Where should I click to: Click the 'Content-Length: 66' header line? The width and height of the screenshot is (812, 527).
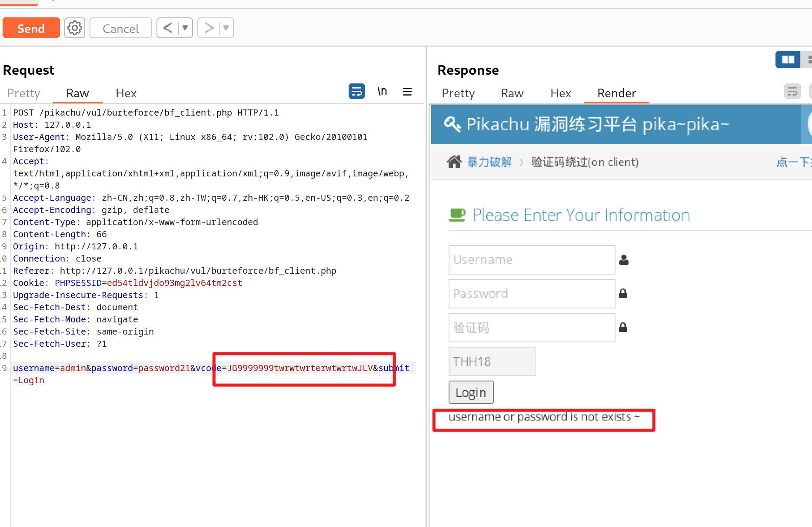point(60,234)
